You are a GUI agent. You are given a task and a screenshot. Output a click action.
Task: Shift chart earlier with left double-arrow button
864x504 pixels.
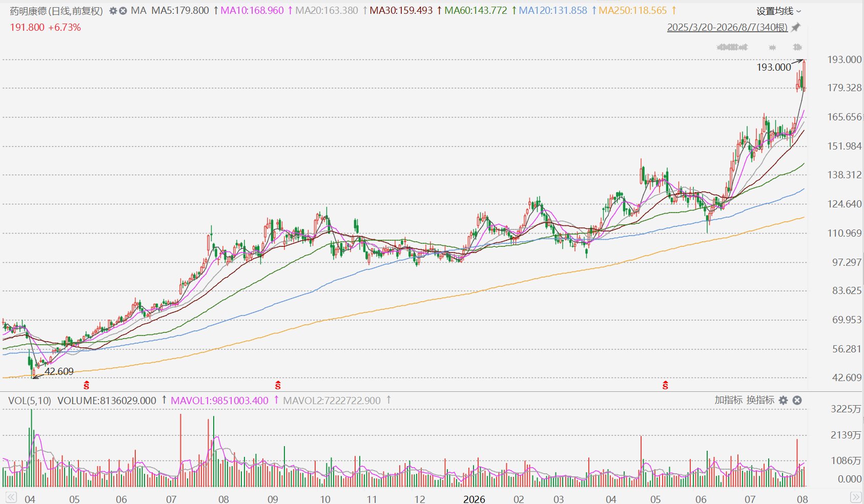[10, 498]
